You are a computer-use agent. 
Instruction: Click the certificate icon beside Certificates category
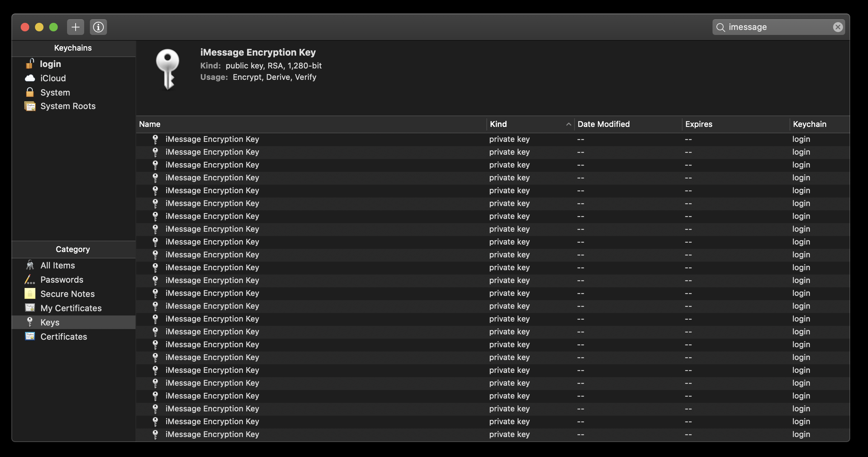pos(30,336)
